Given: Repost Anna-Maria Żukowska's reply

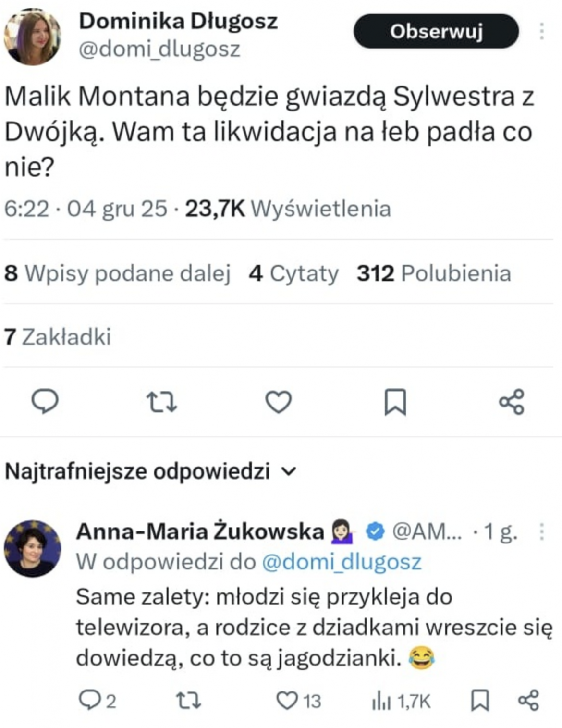Looking at the screenshot, I should (x=189, y=701).
